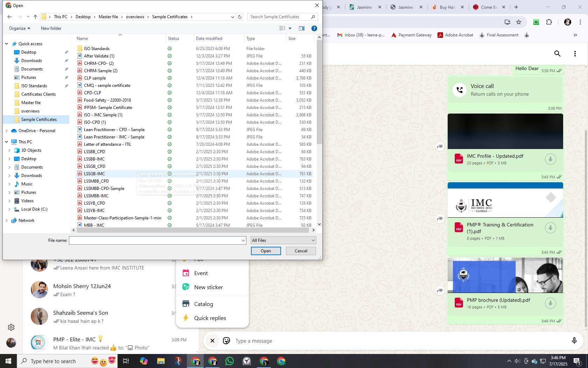Switch to the Buy Hair browser tab
This screenshot has width=588, height=368.
point(448,7)
